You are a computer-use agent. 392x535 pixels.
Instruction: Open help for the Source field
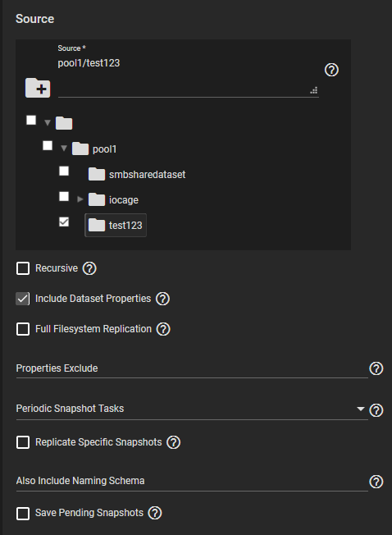coord(331,70)
